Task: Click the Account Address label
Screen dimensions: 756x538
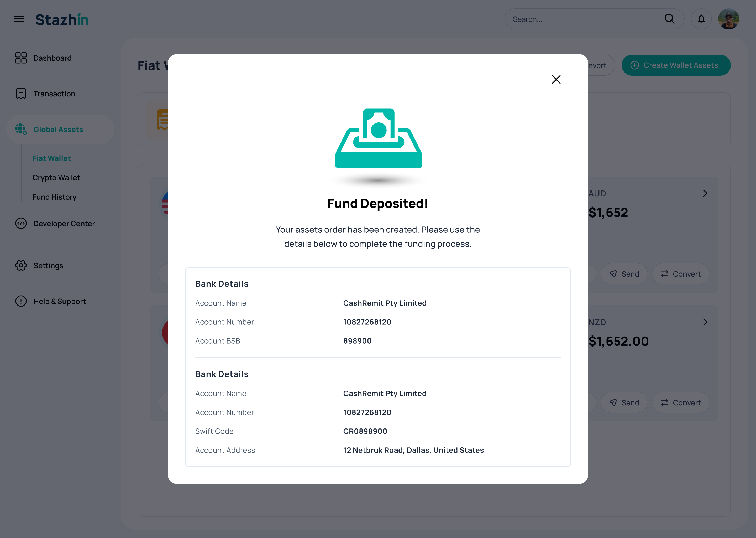Action: 225,451
